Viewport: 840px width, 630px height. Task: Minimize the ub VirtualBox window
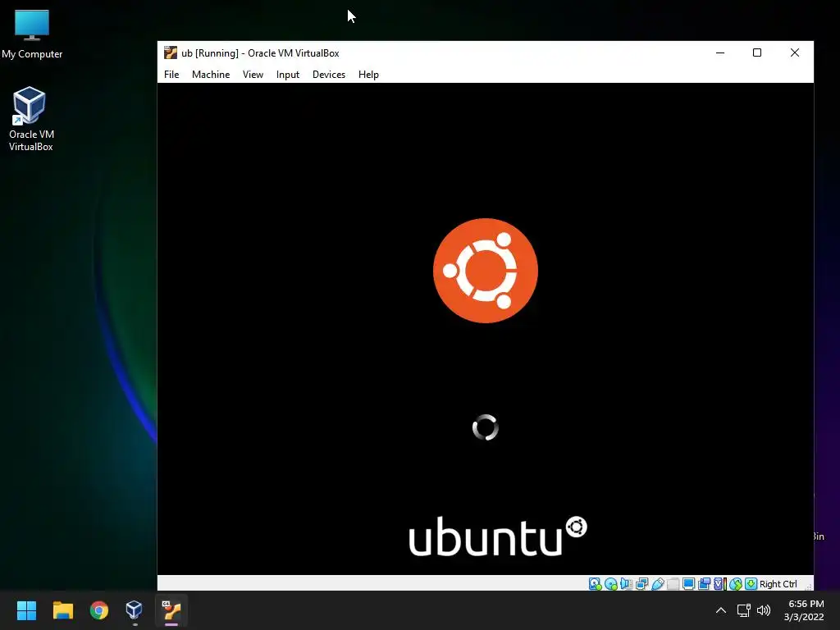[x=720, y=52]
